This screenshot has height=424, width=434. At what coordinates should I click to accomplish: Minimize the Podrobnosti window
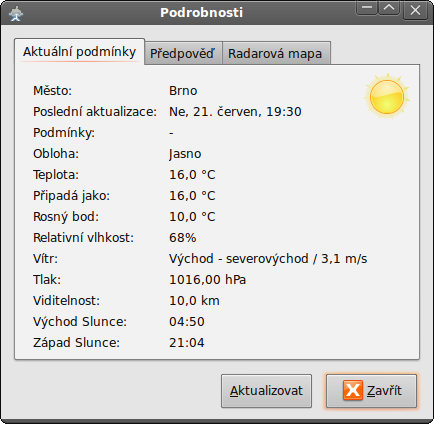click(x=367, y=8)
